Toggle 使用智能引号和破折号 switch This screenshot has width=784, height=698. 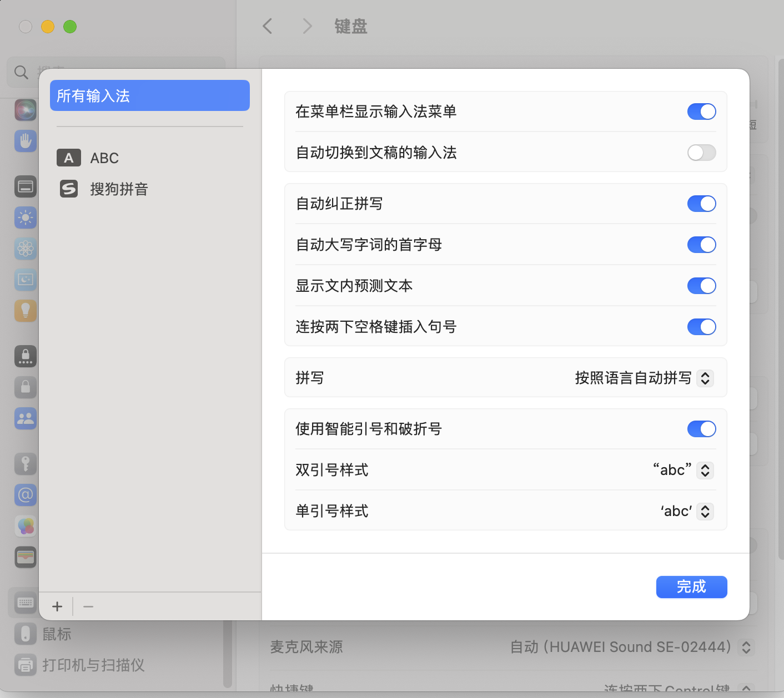point(701,429)
